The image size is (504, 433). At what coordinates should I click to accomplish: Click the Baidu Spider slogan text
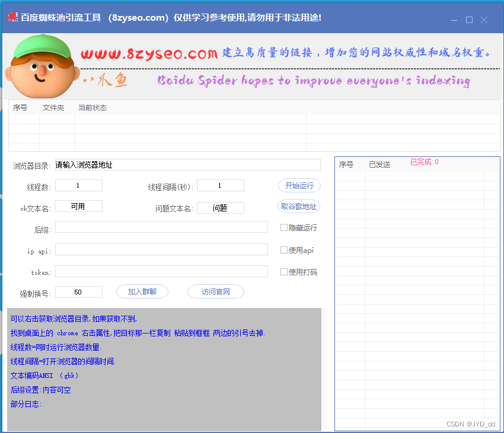click(x=314, y=81)
